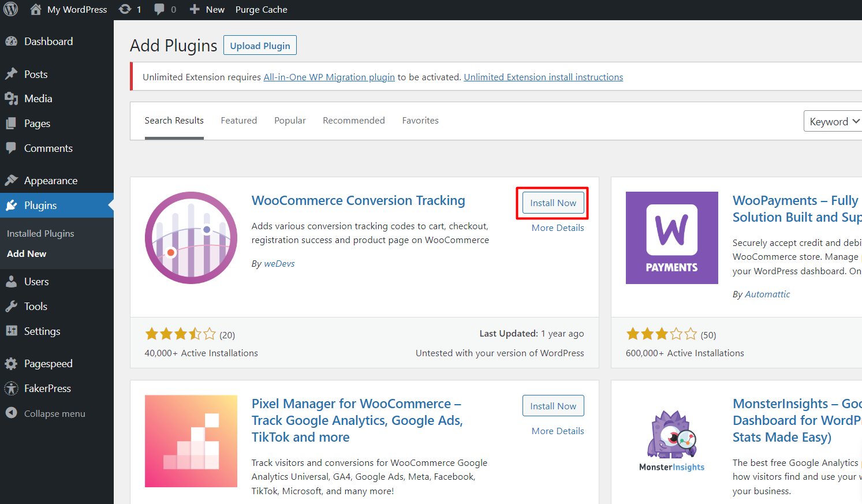Screen dimensions: 862x504
Task: Click the Posts pushpin icon
Action: tap(11, 74)
